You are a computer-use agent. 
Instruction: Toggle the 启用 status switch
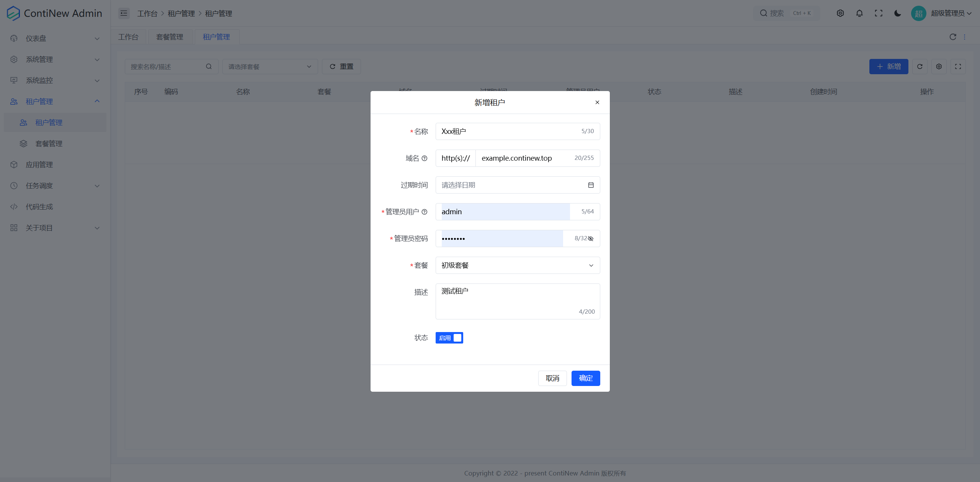click(449, 338)
